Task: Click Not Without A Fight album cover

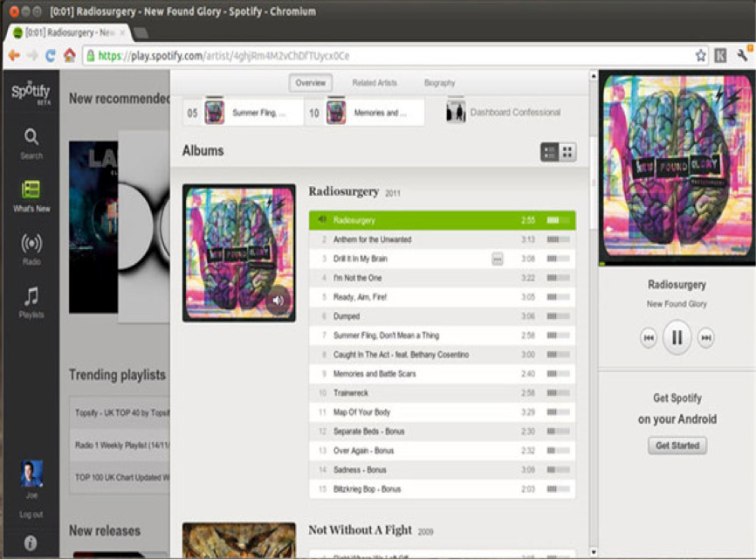Action: point(239,540)
